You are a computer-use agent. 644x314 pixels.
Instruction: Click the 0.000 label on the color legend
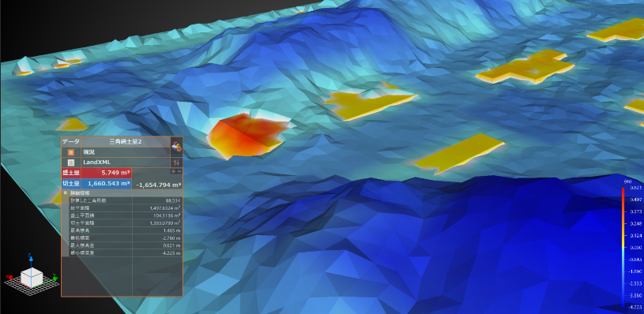pos(636,247)
